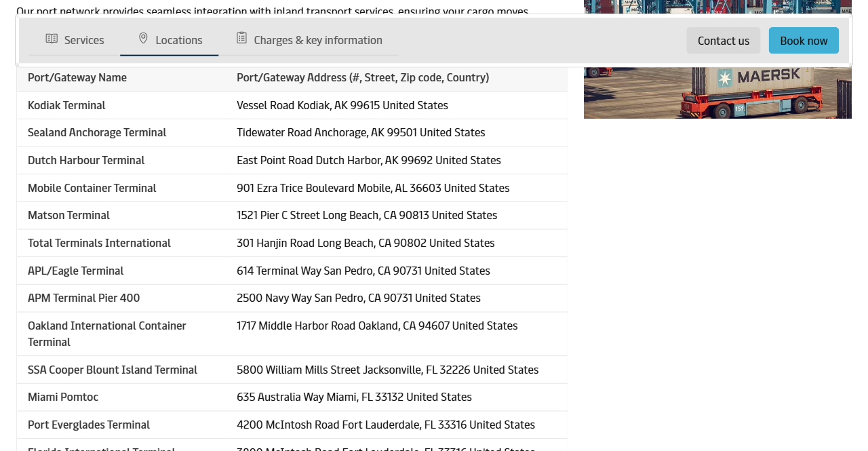Open the Services tab
The width and height of the screenshot is (868, 451).
75,40
